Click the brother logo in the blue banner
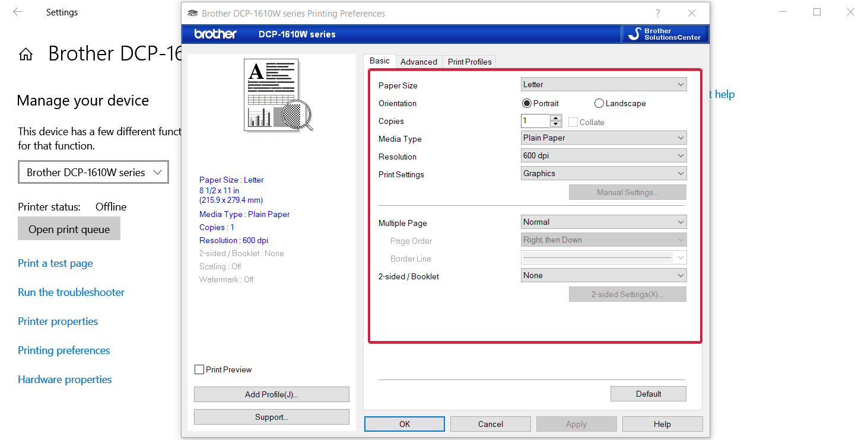 tap(215, 34)
